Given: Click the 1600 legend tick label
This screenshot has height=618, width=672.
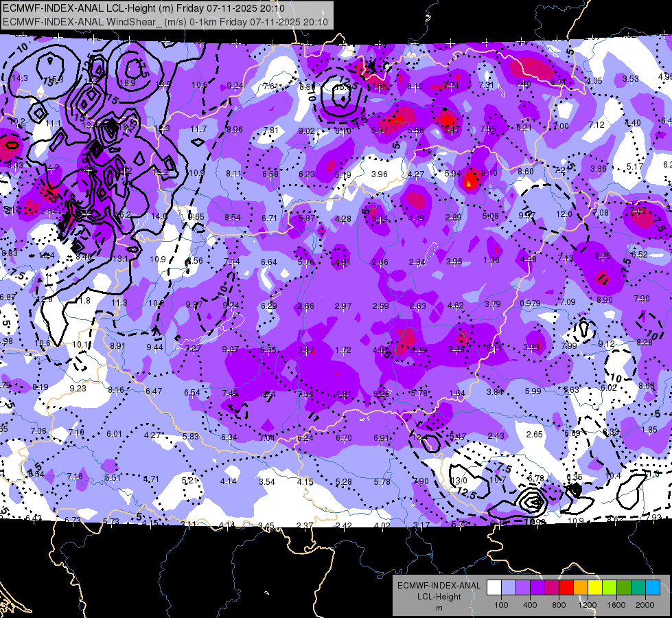Looking at the screenshot, I should click(x=616, y=605).
